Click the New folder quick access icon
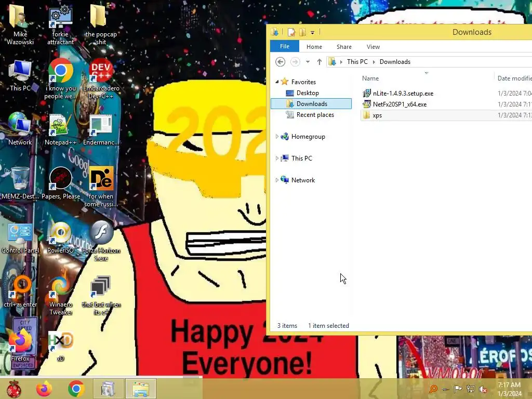This screenshot has height=399, width=532. [302, 32]
